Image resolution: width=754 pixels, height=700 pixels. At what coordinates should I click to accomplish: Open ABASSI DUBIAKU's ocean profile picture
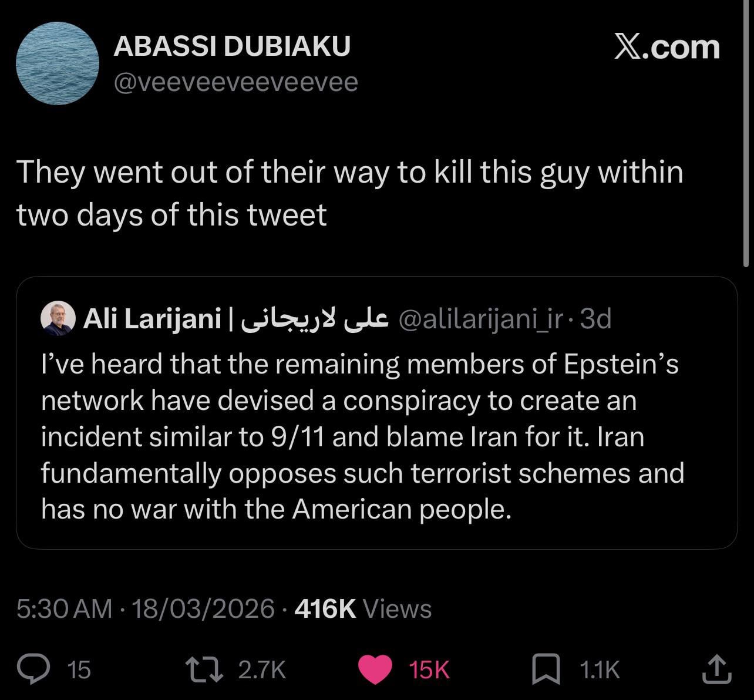pyautogui.click(x=58, y=63)
